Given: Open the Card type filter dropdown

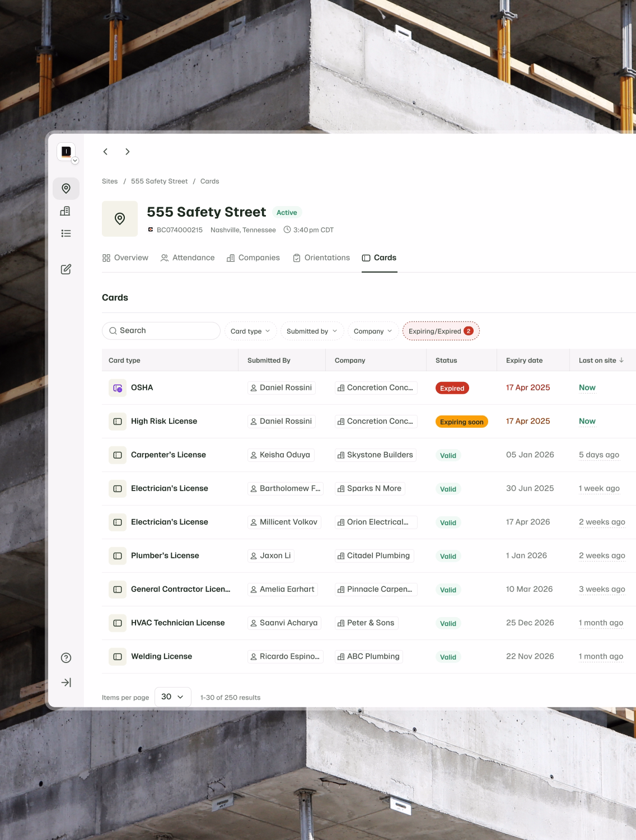Looking at the screenshot, I should tap(250, 331).
